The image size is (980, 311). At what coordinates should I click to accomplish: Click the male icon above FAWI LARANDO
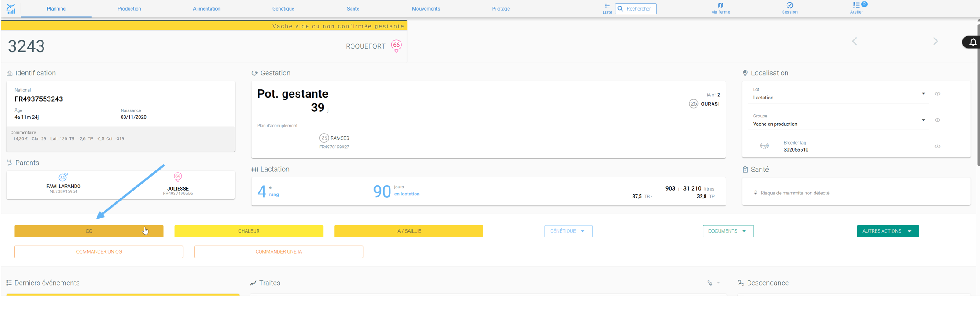click(x=63, y=177)
